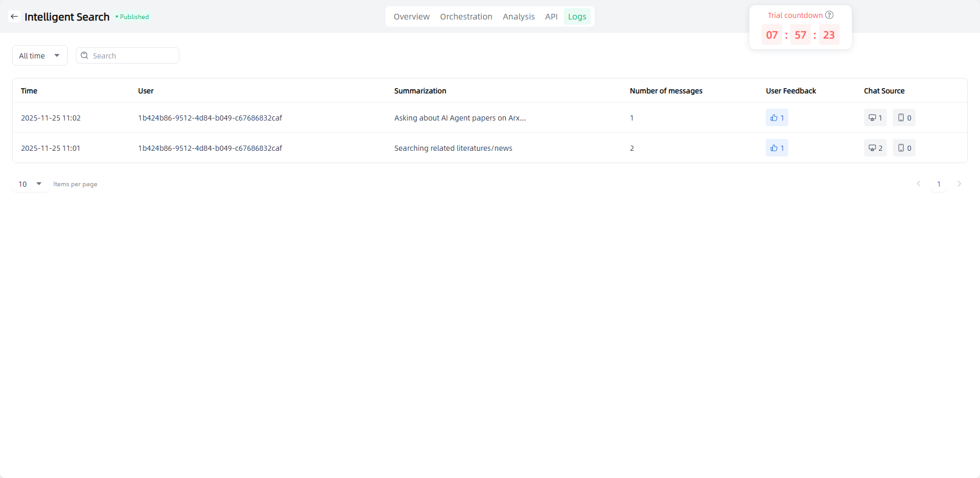Open the Asking about AI Agent papers log

tap(460, 118)
